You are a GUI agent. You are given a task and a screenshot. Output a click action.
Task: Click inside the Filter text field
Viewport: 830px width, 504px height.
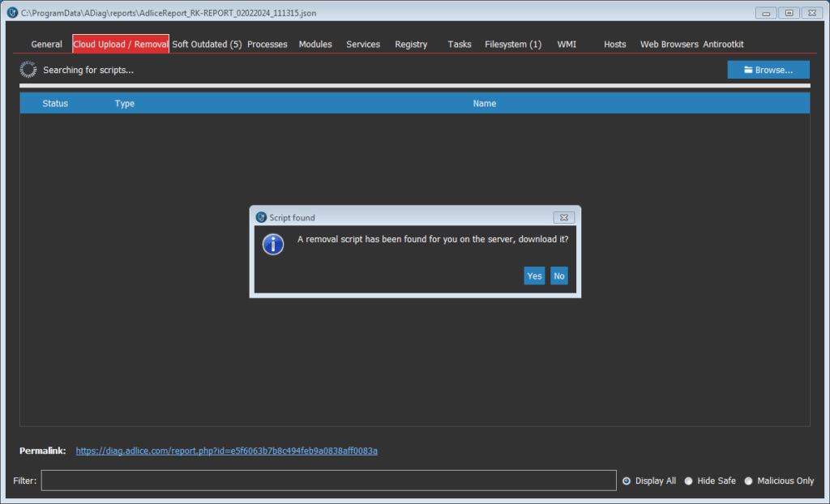[328, 481]
